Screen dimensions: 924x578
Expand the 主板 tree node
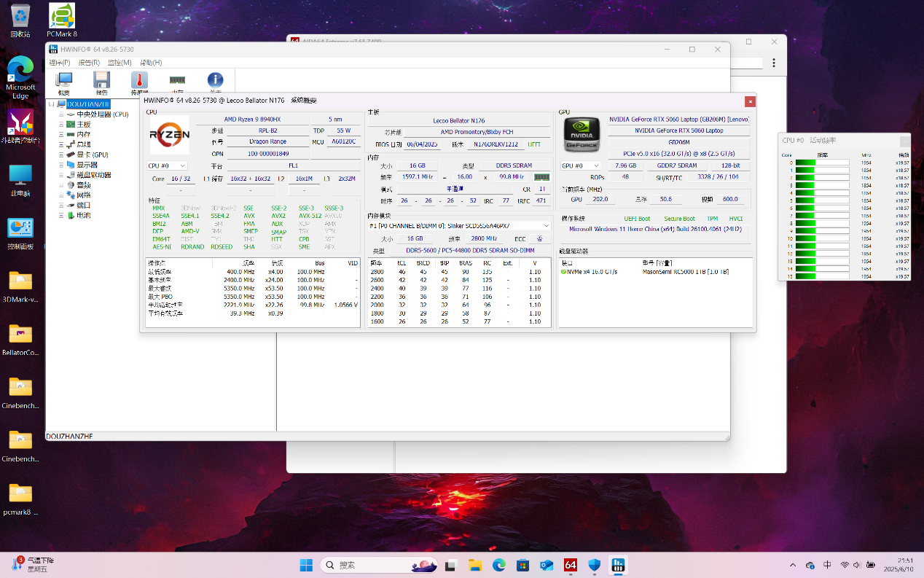62,125
